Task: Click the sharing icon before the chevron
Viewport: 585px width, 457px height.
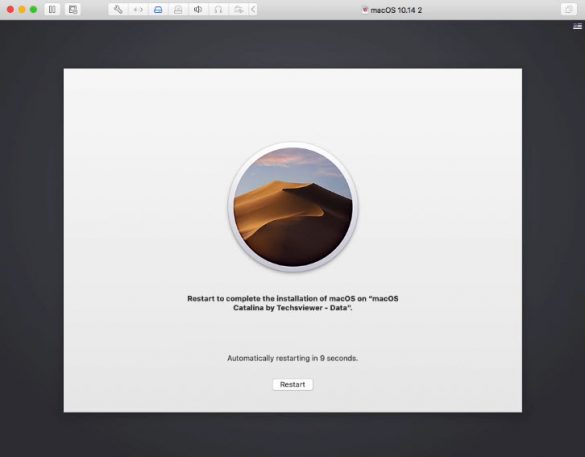Action: pyautogui.click(x=238, y=9)
